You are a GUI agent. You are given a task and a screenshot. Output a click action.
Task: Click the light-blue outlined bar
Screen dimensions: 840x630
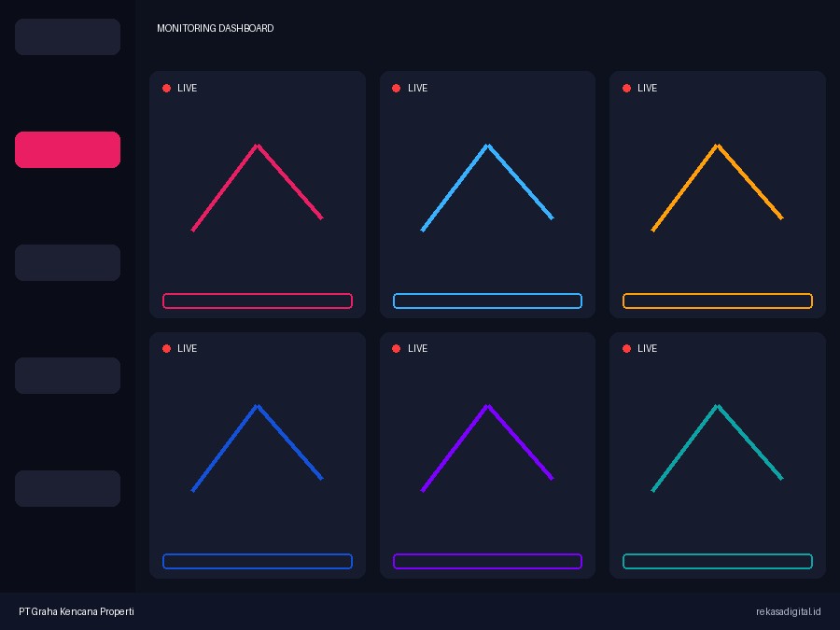[487, 301]
